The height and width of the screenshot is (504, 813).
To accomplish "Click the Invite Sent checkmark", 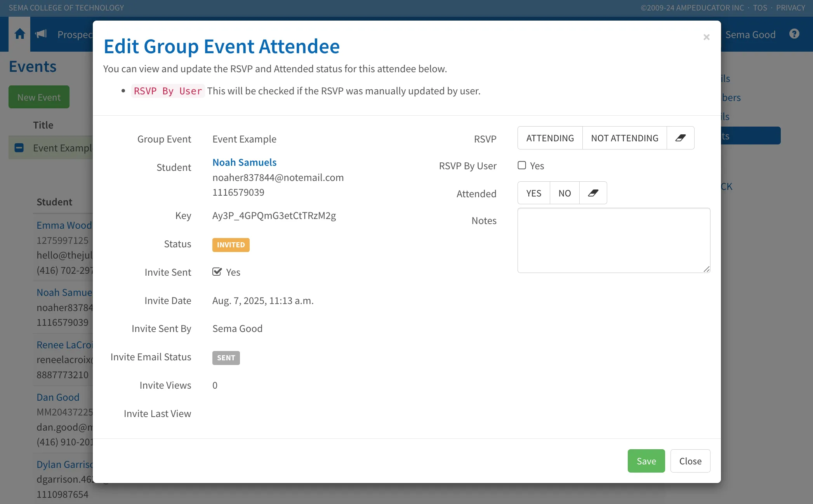I will click(x=217, y=272).
